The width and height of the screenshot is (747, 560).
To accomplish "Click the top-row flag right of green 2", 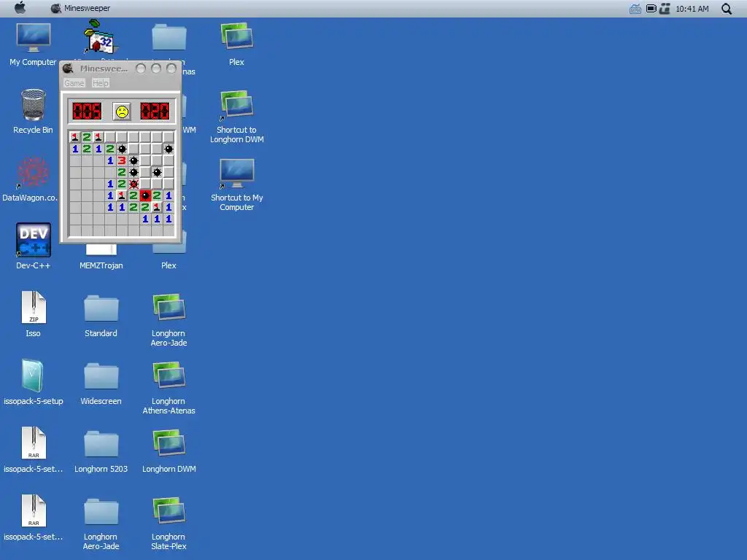I will pos(98,137).
